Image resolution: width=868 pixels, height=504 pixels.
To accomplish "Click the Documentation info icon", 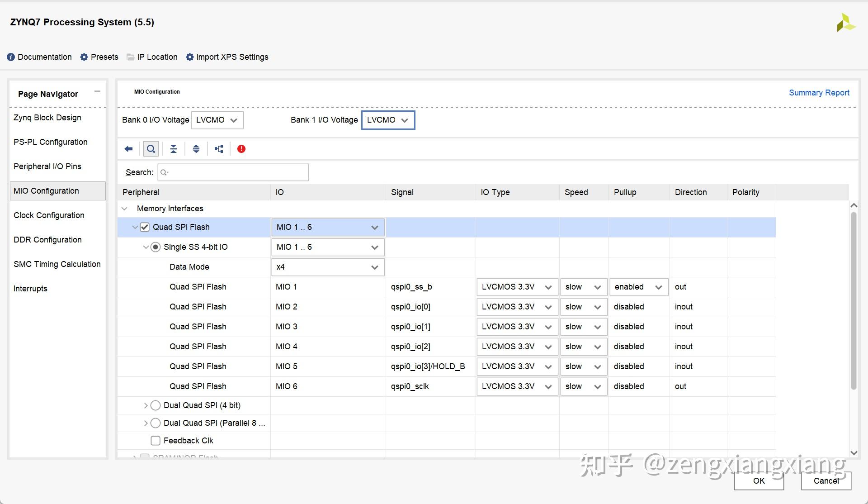I will pos(11,57).
